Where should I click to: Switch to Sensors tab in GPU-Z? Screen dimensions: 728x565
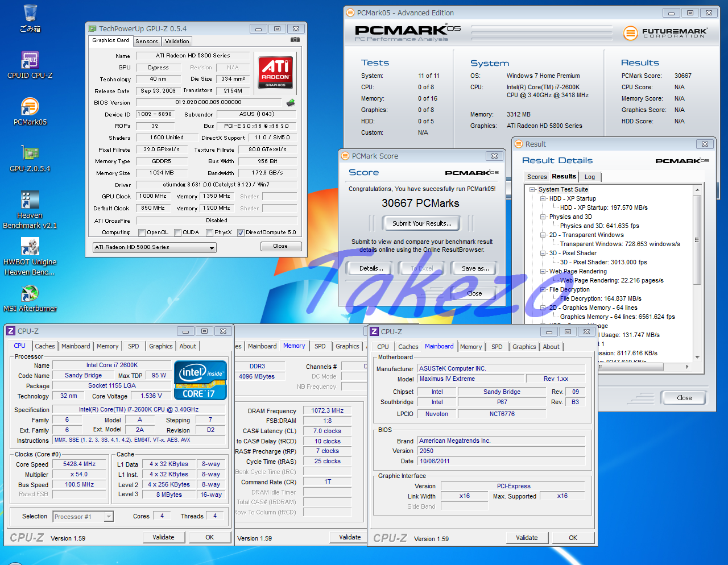[x=147, y=41]
